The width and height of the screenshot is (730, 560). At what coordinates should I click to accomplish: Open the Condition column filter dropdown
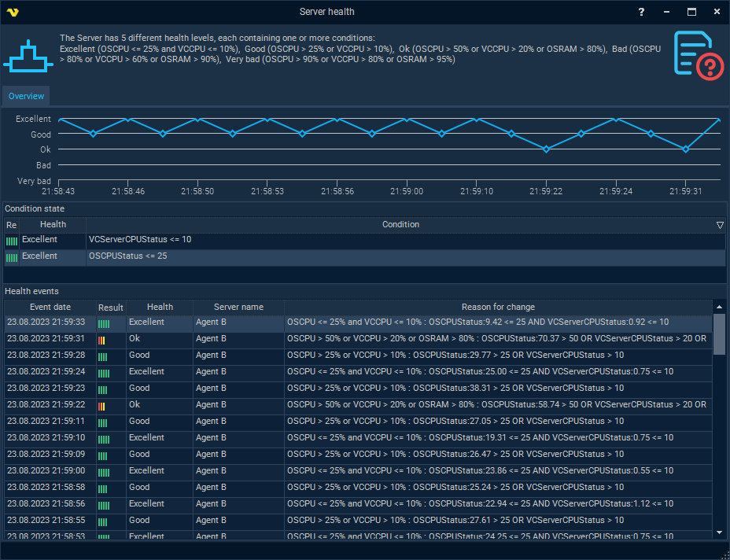coord(720,224)
